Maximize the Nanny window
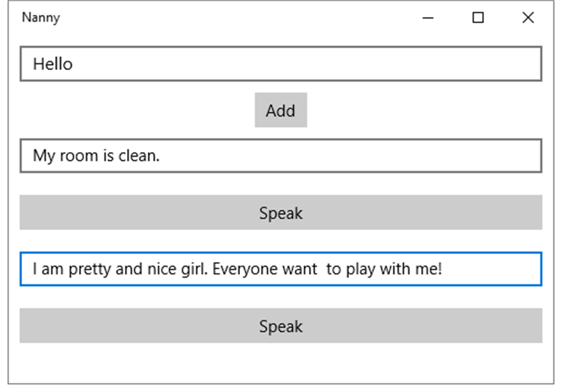562x392 pixels. (478, 18)
